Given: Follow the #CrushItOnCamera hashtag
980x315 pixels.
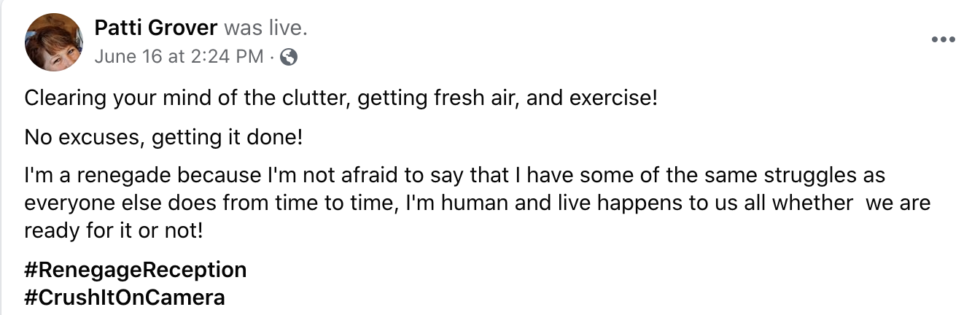Looking at the screenshot, I should (125, 297).
